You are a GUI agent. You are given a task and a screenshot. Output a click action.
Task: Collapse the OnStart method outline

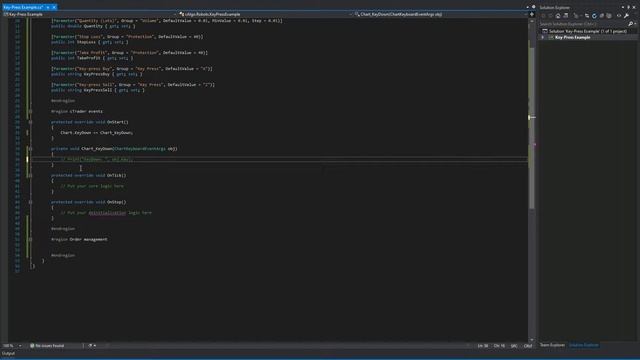point(30,122)
